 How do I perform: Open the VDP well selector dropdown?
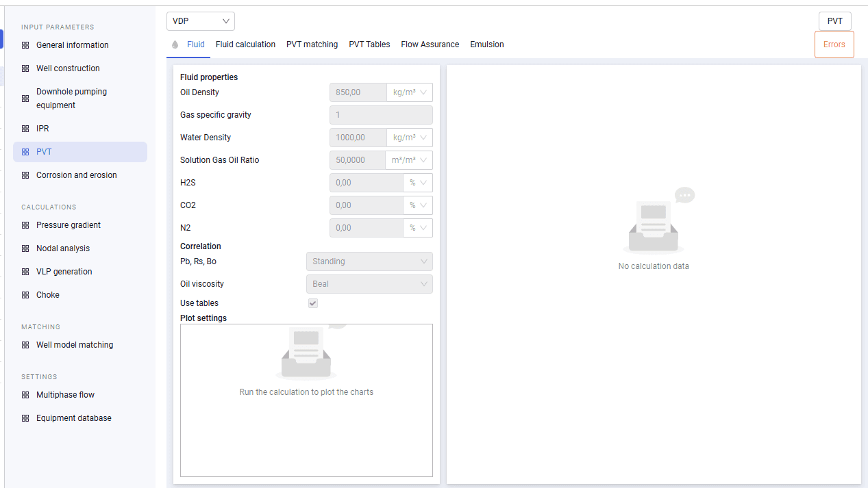tap(201, 21)
